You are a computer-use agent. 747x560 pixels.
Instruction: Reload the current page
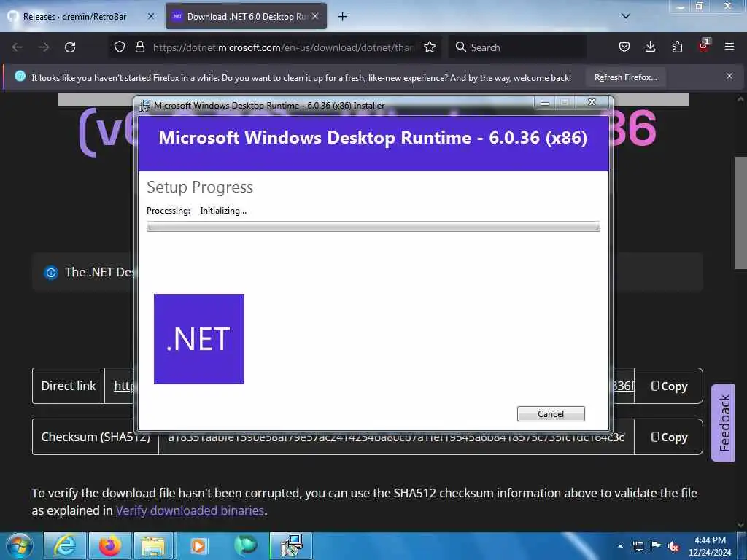pyautogui.click(x=70, y=47)
